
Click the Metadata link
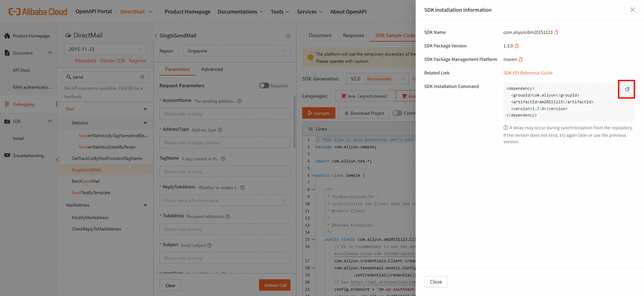coord(86,61)
